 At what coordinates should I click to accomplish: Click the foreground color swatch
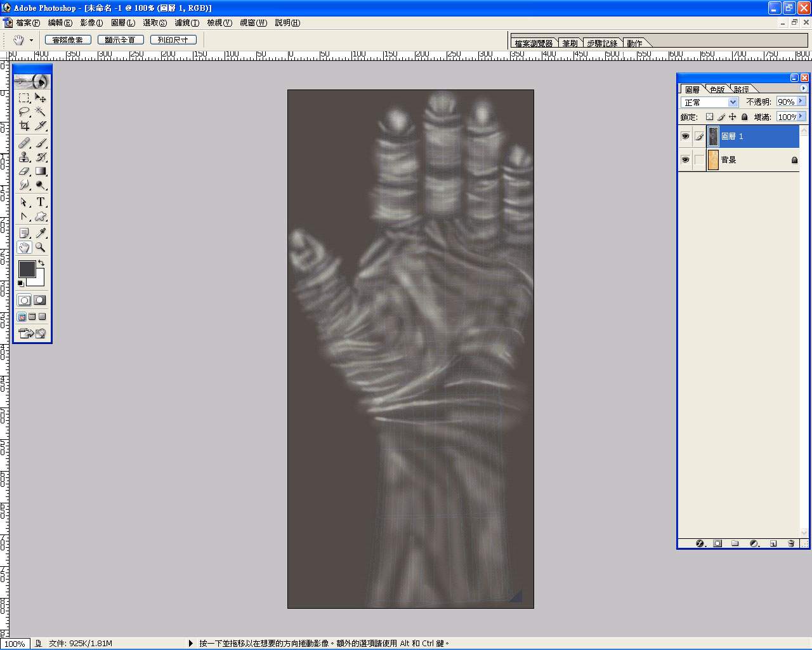click(27, 269)
